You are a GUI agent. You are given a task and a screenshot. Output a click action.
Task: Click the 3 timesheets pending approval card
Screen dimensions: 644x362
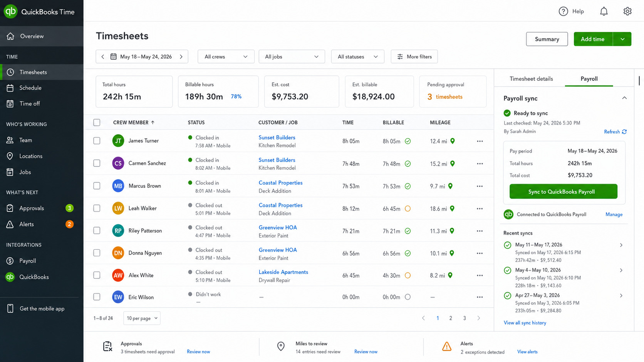click(453, 92)
